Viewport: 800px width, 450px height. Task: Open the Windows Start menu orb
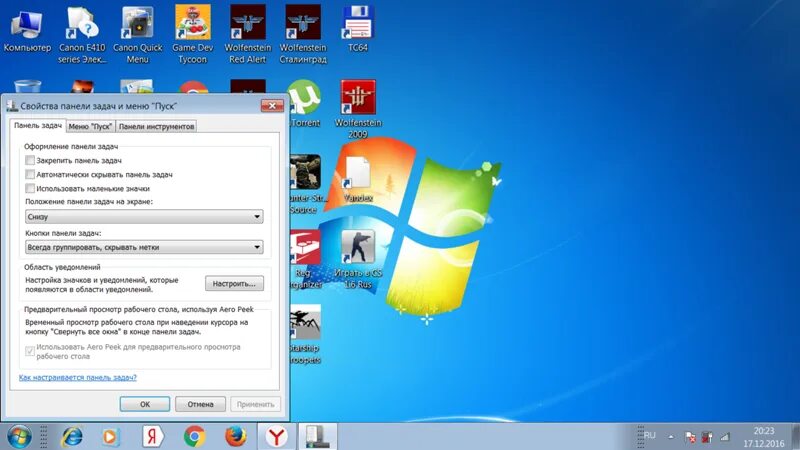pos(18,437)
